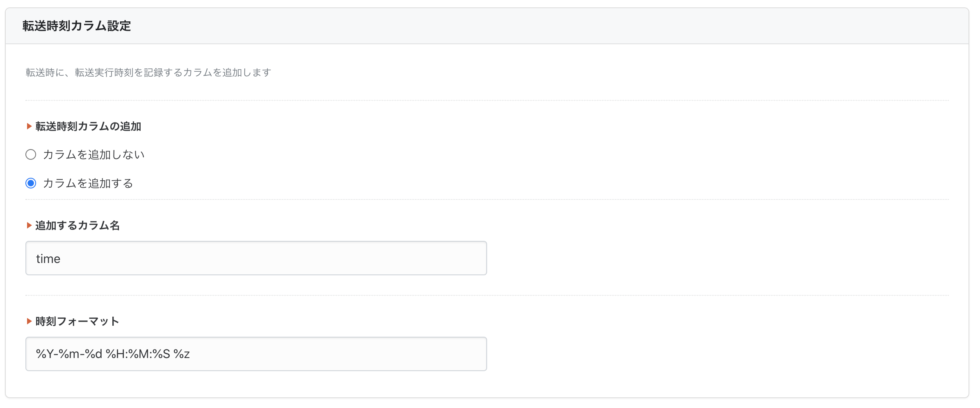
Task: Click the triangle beside 転送時刻カラムの追加
Action: [x=29, y=126]
